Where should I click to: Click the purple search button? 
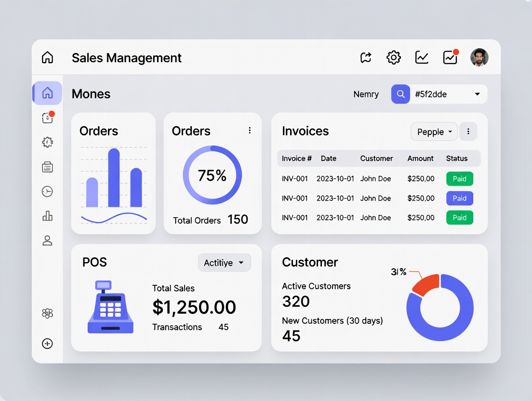coord(400,94)
